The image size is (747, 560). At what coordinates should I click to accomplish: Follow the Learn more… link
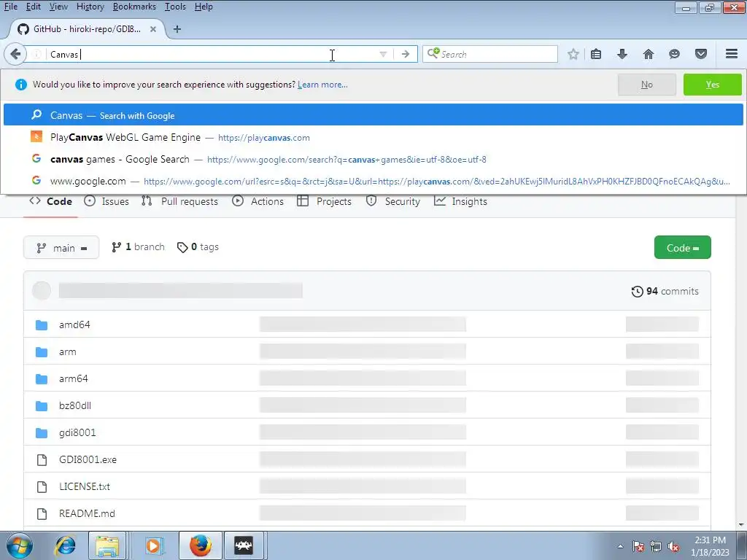pyautogui.click(x=322, y=85)
